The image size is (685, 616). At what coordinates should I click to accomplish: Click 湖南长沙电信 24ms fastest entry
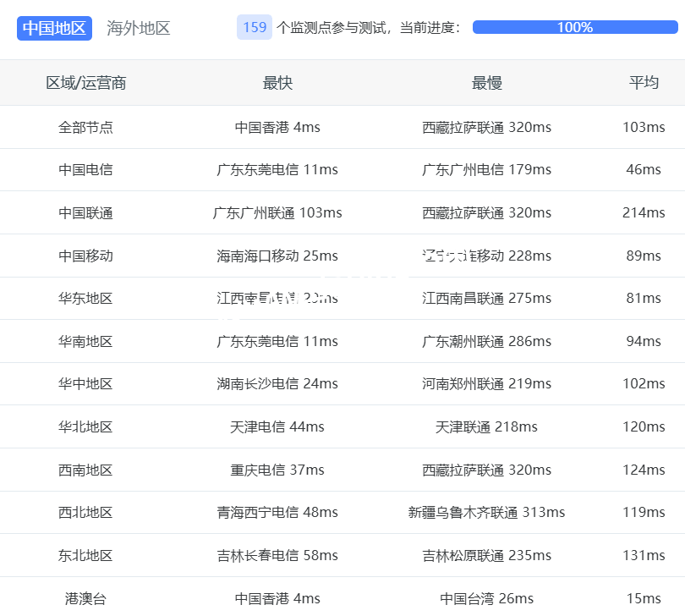[x=277, y=383]
